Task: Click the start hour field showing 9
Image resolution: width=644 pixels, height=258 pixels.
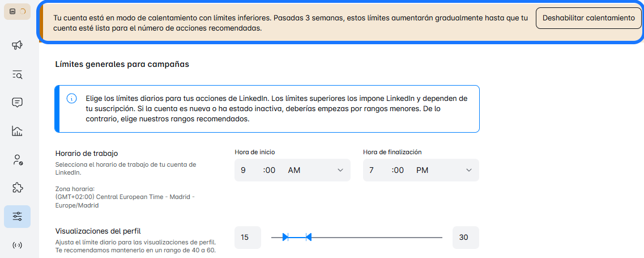Action: (244, 170)
